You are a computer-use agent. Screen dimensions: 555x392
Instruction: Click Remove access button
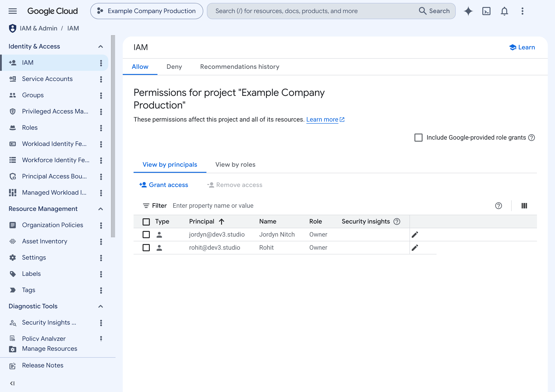(x=235, y=185)
